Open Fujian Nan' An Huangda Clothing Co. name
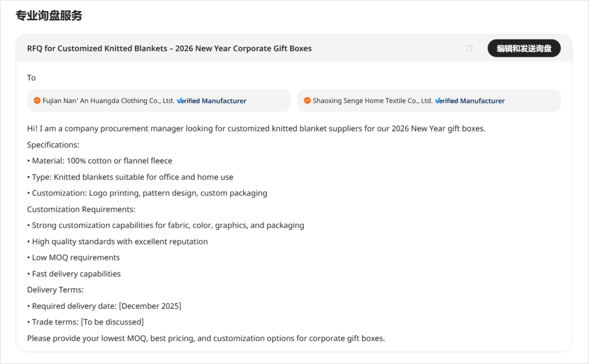The width and height of the screenshot is (589, 364). pos(108,101)
